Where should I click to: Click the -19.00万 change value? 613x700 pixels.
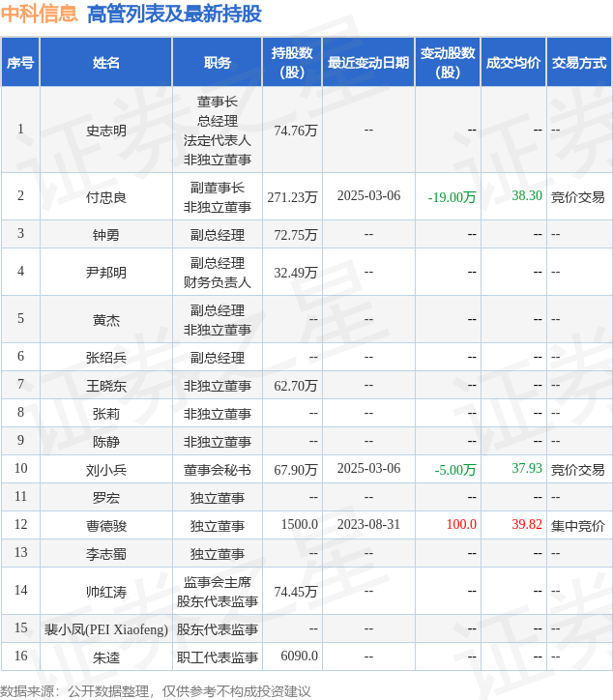click(452, 197)
